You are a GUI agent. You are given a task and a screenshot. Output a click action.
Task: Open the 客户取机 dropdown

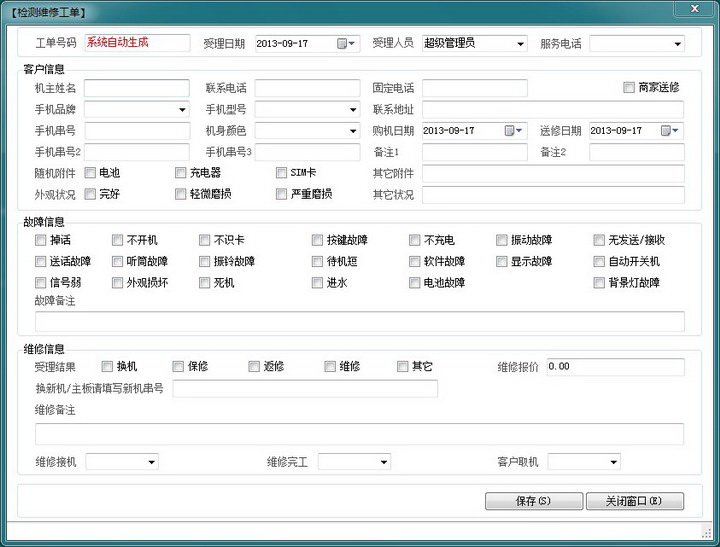tap(613, 462)
